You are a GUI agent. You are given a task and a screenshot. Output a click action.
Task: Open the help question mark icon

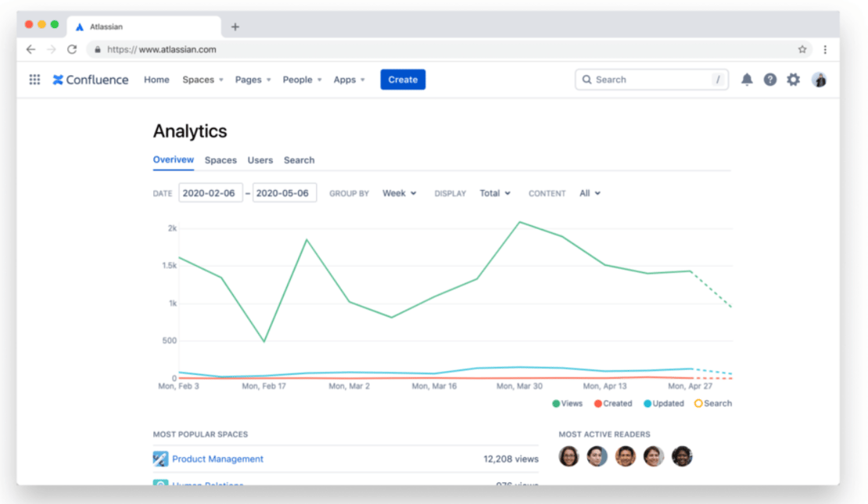(x=770, y=80)
